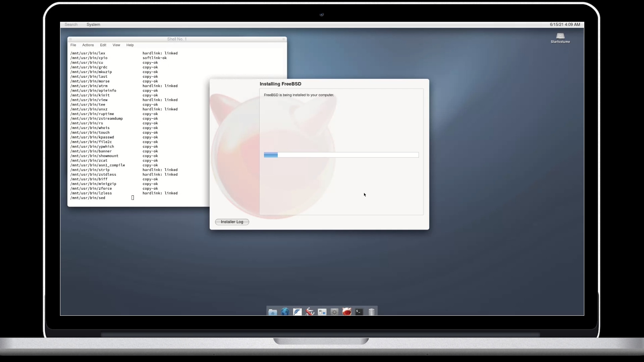Click Search in the top menu bar

(x=71, y=24)
